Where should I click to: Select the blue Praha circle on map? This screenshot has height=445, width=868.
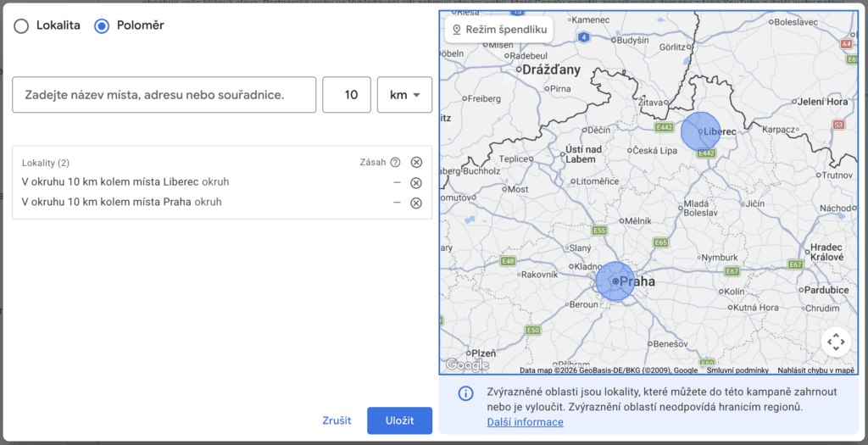pos(615,281)
